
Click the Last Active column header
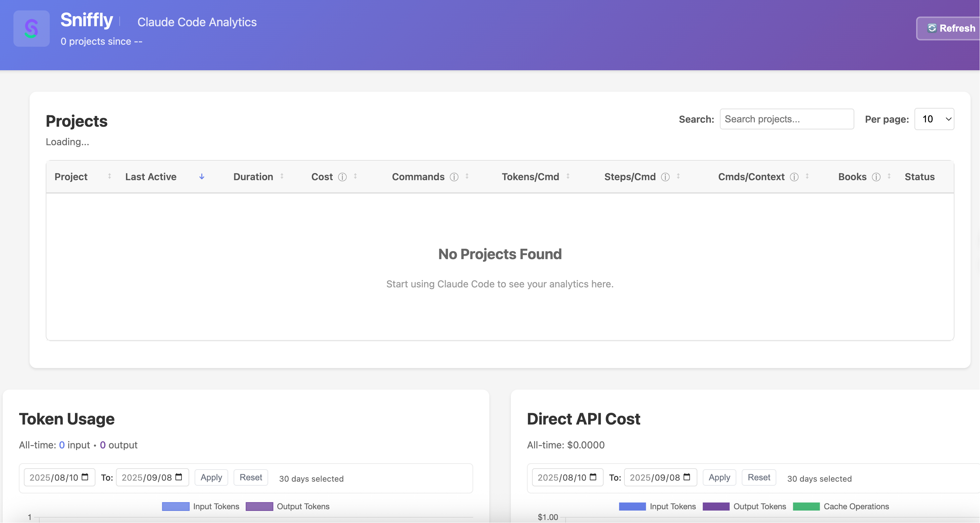(x=151, y=177)
